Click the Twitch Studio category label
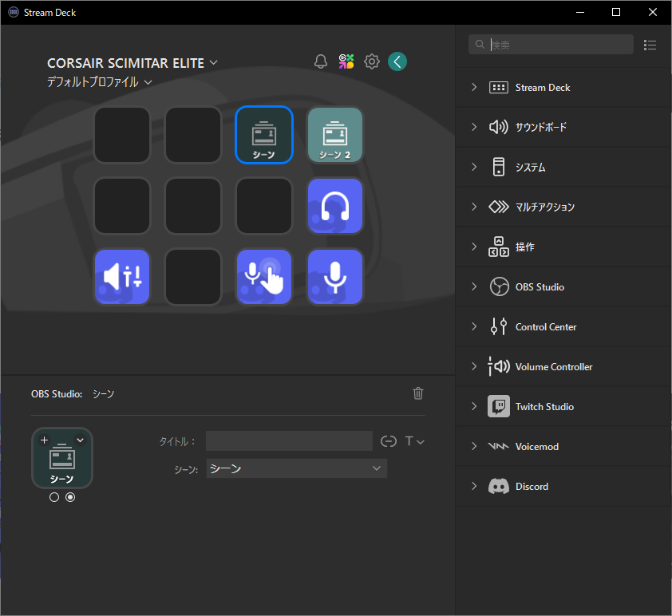The image size is (672, 616). [x=544, y=406]
